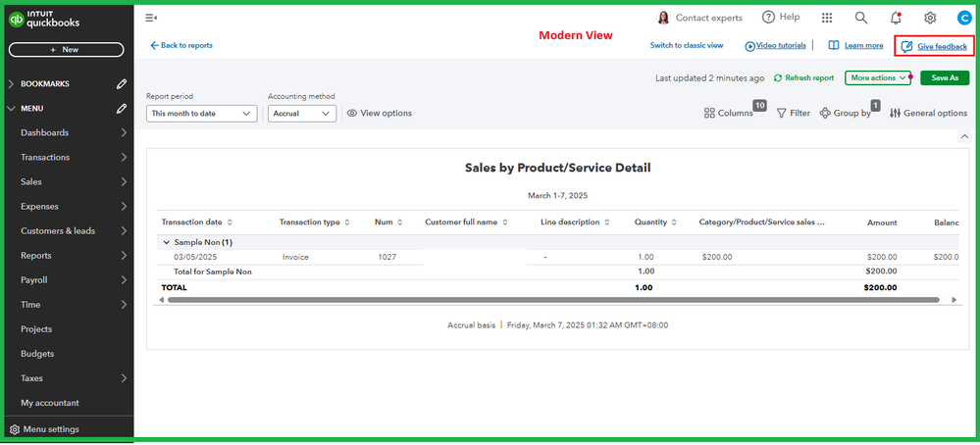Sort by Num column arrows
This screenshot has width=980, height=445.
point(400,222)
